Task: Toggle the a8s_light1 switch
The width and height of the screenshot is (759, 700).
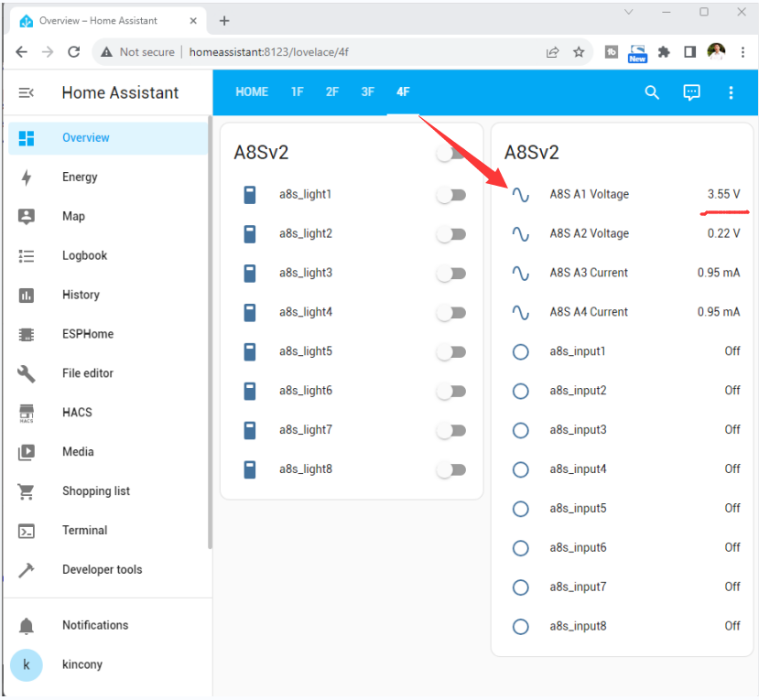Action: 451,195
